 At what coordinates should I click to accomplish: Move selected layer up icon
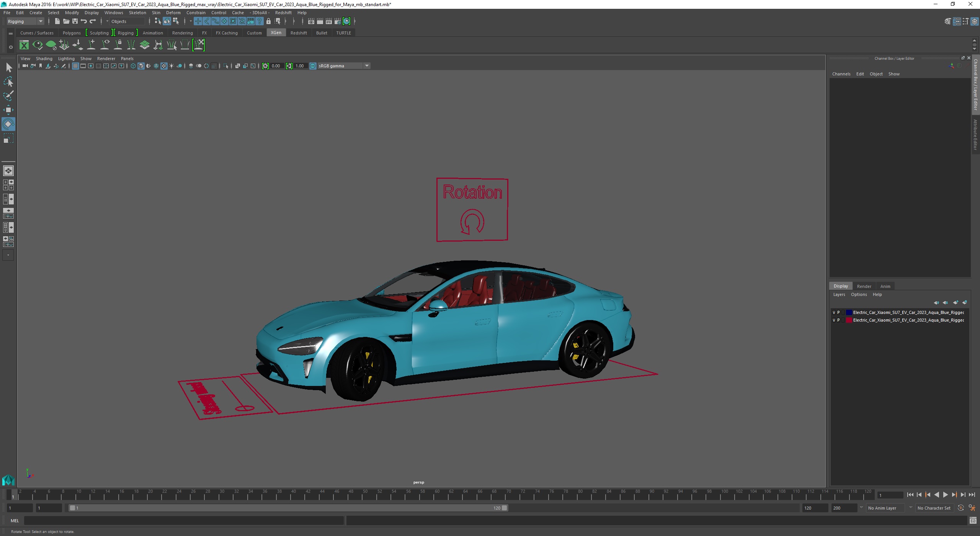936,302
